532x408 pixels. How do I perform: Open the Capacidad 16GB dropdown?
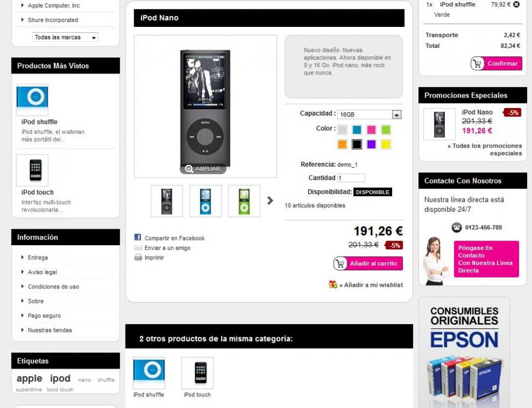tap(369, 115)
